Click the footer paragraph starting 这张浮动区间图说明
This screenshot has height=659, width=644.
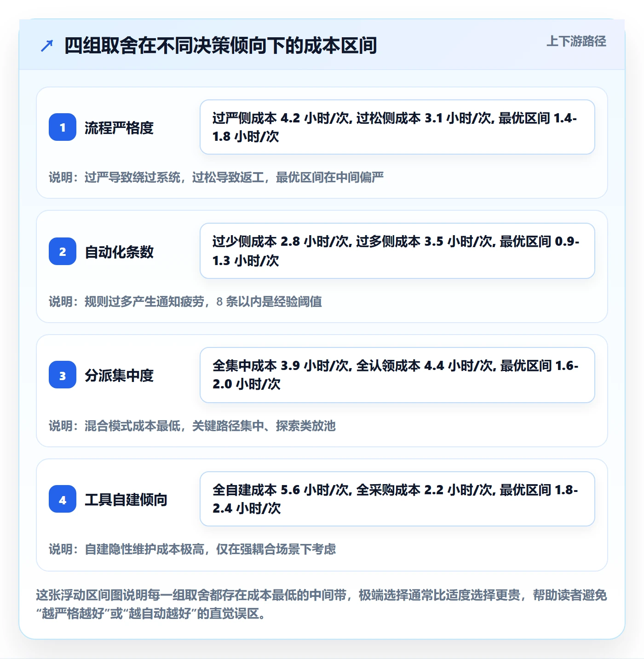(322, 604)
